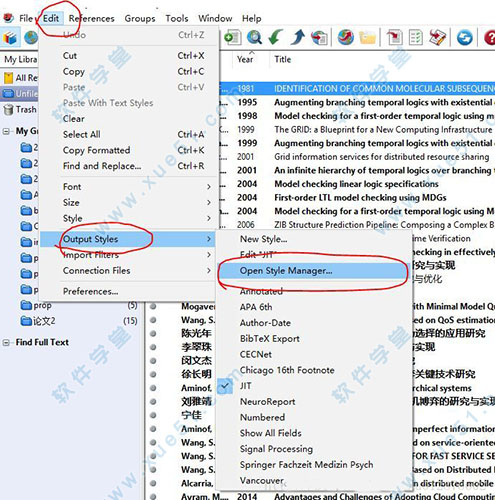Expand the Import Filters submenu arrow
This screenshot has height=500, width=495.
coord(209,255)
